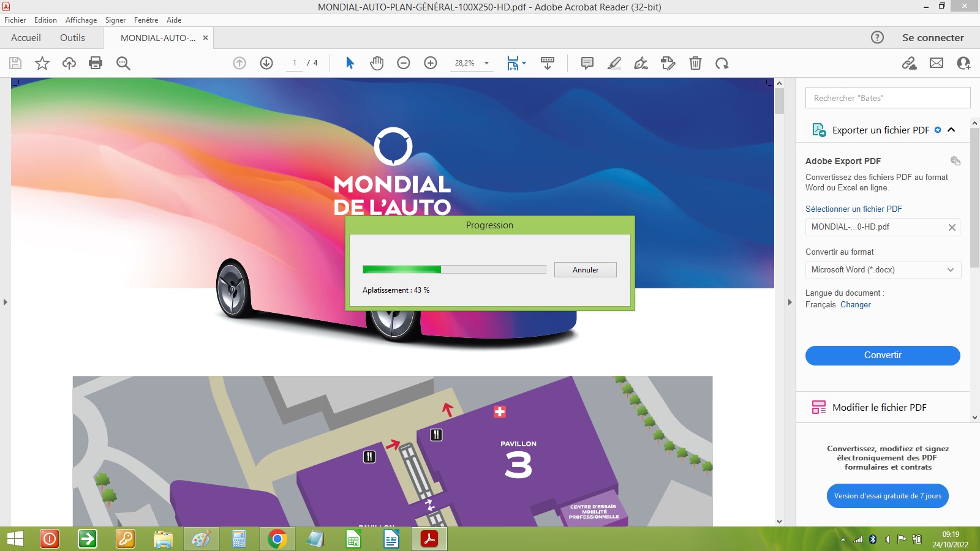Open Windows Start button
This screenshot has height=551, width=980.
[x=15, y=539]
